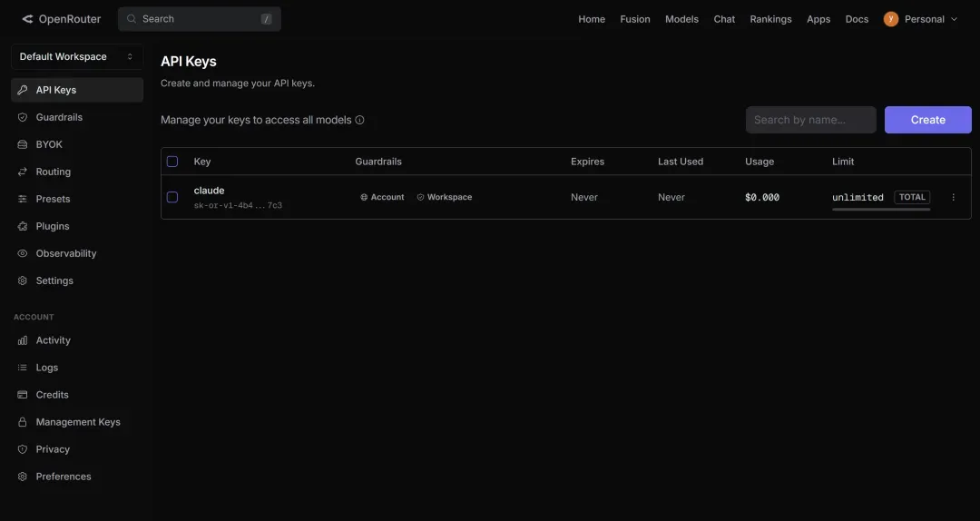Click the Create button
The image size is (980, 521).
pyautogui.click(x=927, y=120)
